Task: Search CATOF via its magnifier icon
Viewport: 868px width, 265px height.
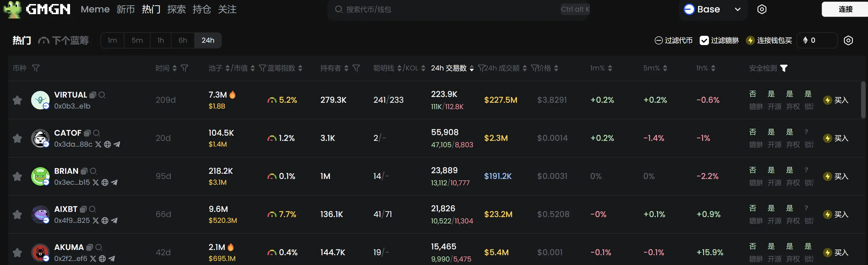Action: tap(96, 133)
